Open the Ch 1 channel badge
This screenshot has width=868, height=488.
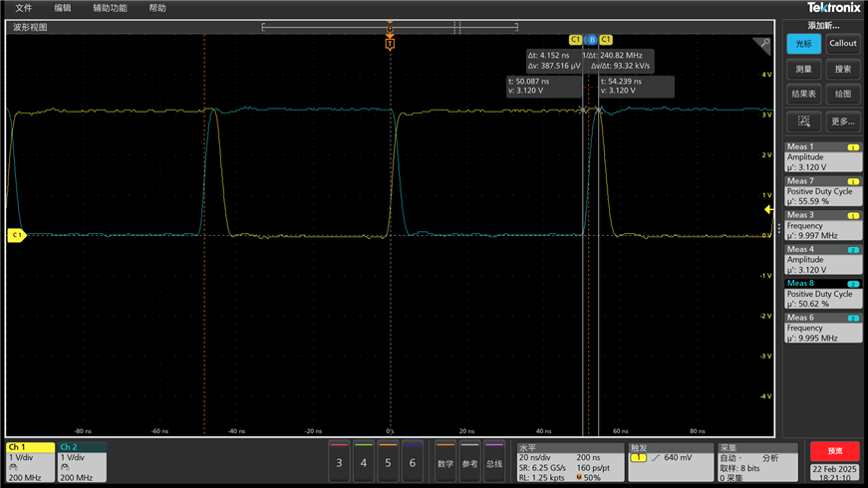(x=30, y=462)
